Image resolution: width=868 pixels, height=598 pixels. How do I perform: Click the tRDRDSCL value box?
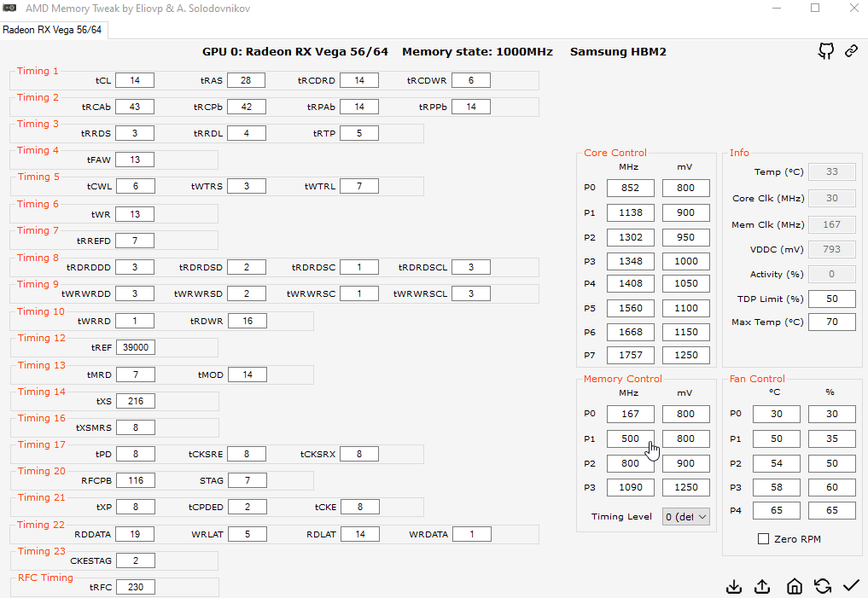coord(471,267)
